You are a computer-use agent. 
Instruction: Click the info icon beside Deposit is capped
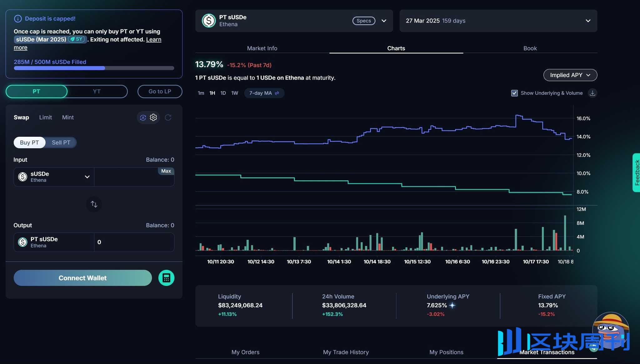point(18,19)
